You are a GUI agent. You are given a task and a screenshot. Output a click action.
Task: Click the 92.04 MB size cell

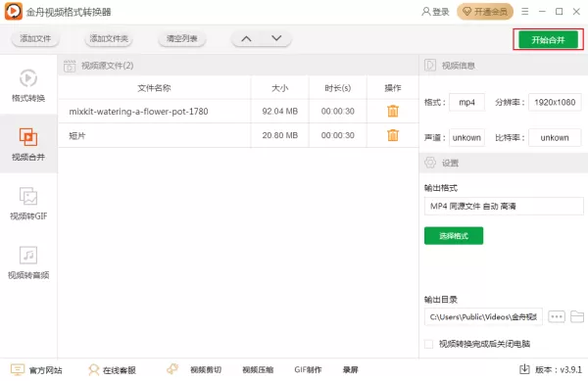pos(279,112)
